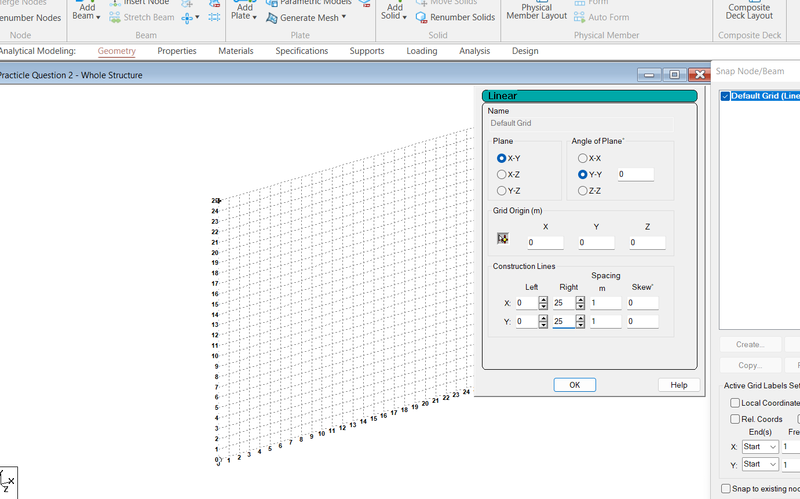Click the Auto Form icon
800x499 pixels.
[x=579, y=17]
